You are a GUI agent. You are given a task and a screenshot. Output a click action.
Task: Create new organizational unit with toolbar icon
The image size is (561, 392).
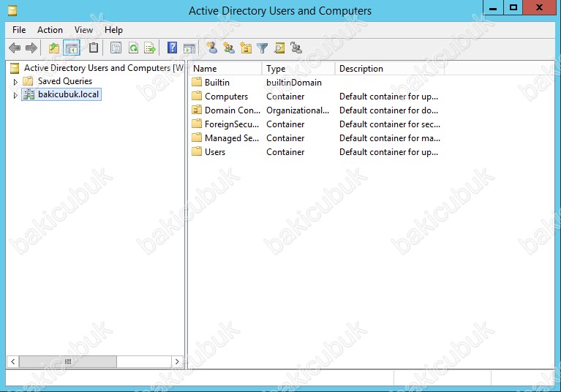(246, 48)
